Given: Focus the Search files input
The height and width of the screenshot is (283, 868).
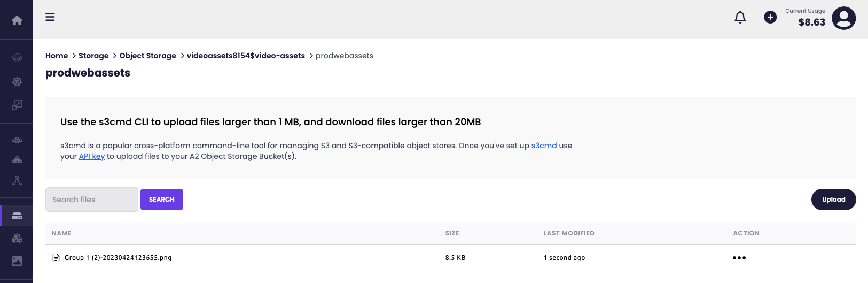Looking at the screenshot, I should point(92,200).
